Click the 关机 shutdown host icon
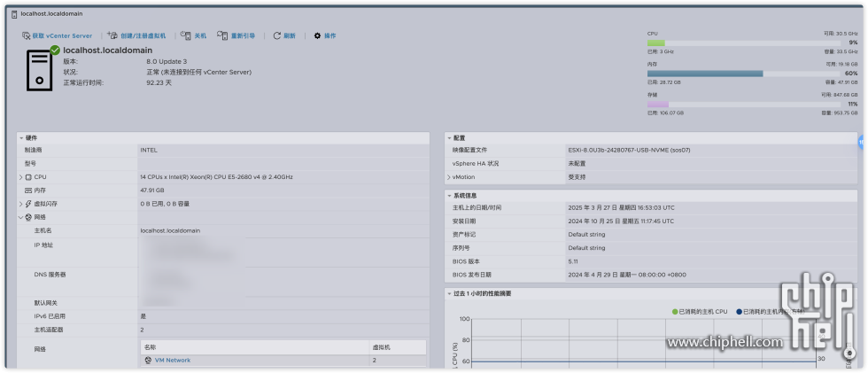The image size is (868, 373). (x=186, y=36)
